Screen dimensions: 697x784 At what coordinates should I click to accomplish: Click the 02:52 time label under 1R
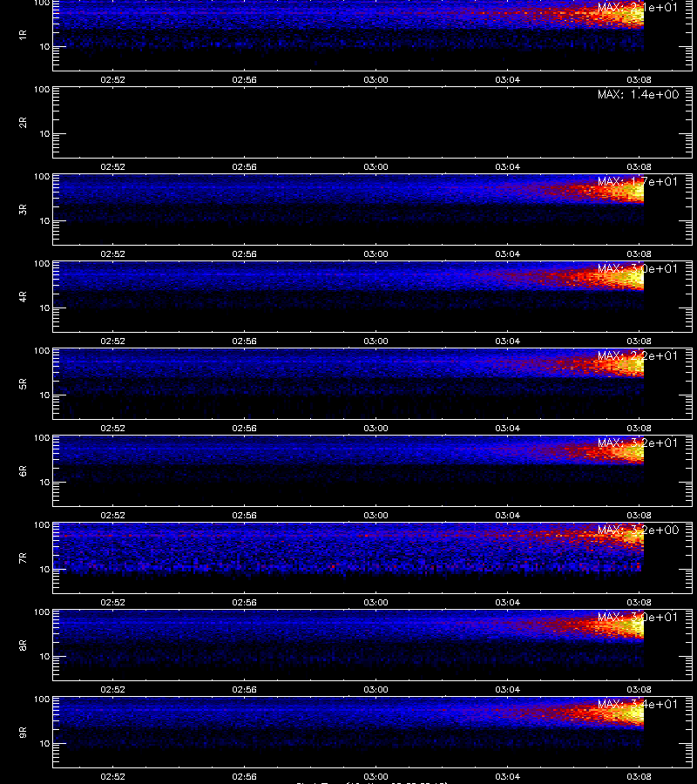pos(112,79)
